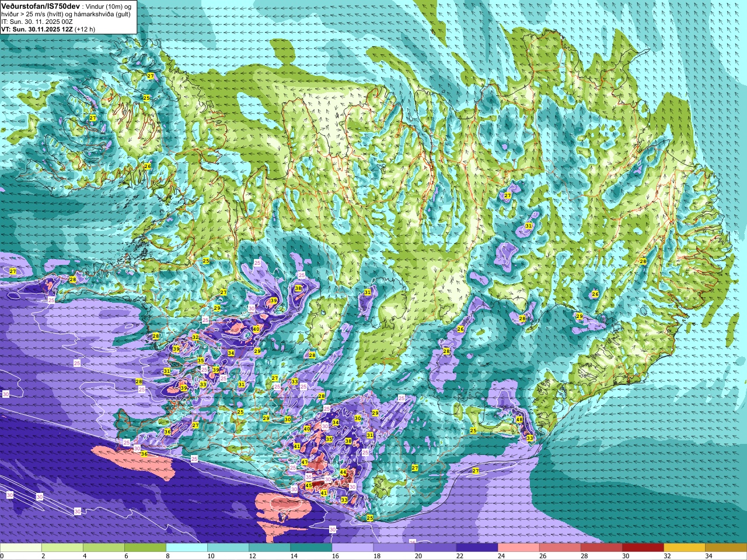Select the legend scale number 16
This screenshot has height=560, width=747.
tap(335, 556)
